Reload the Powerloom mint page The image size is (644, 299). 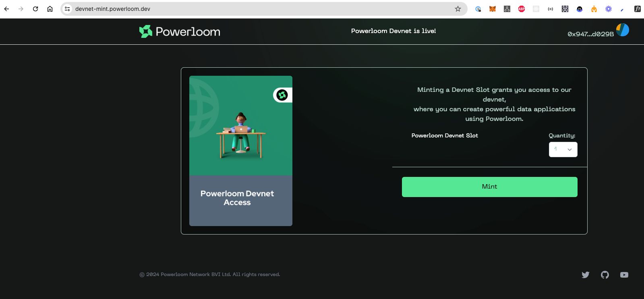pos(35,9)
